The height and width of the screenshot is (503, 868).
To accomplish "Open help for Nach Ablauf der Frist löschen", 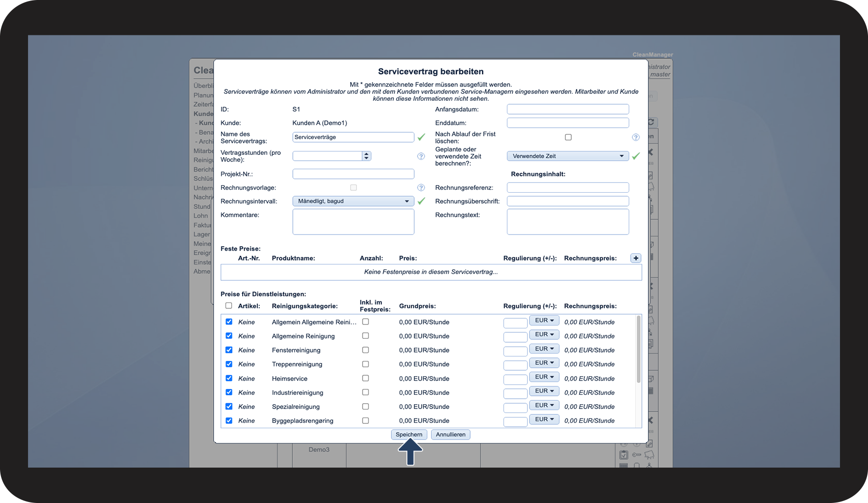I will (x=636, y=138).
